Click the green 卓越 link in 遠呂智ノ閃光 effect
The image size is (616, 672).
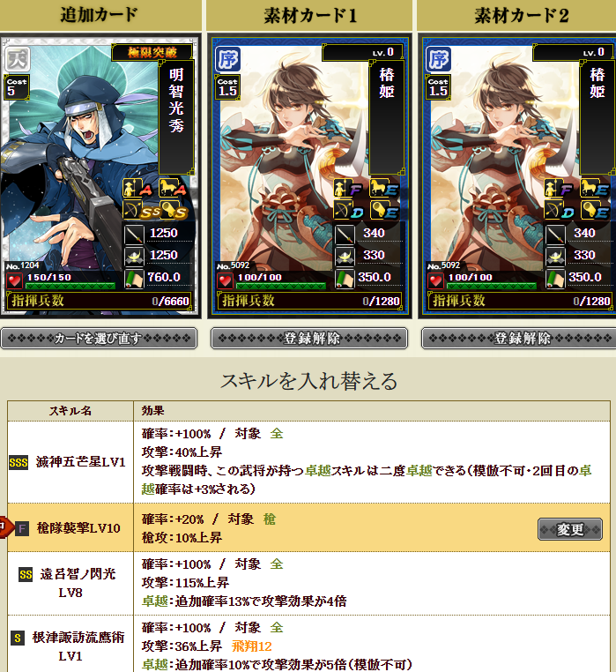[x=154, y=601]
